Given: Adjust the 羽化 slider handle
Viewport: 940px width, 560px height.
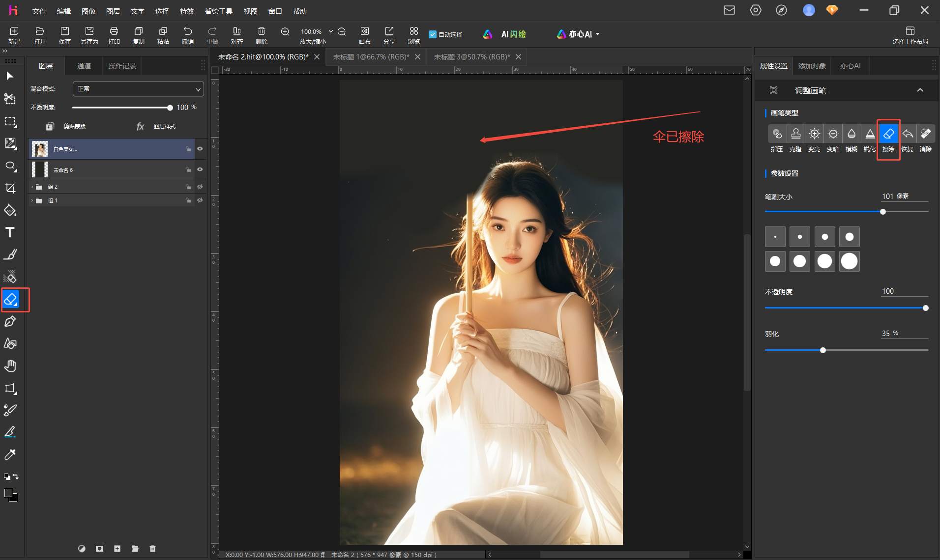Looking at the screenshot, I should click(x=823, y=350).
